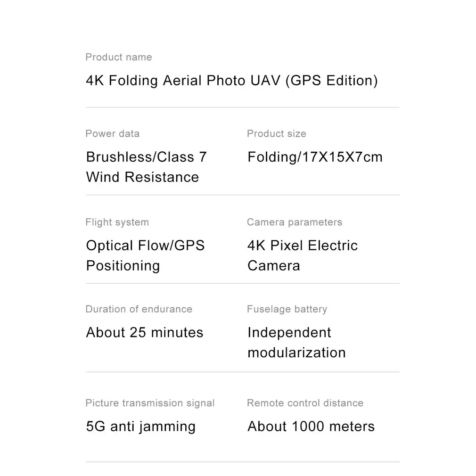
Task: Click the "Remote control distance" label
Action: click(305, 403)
